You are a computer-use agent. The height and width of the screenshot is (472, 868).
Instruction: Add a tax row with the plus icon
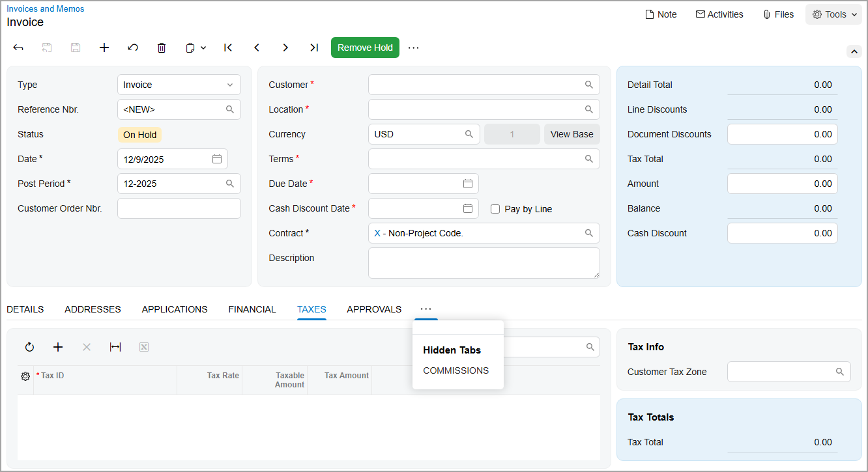coord(58,347)
